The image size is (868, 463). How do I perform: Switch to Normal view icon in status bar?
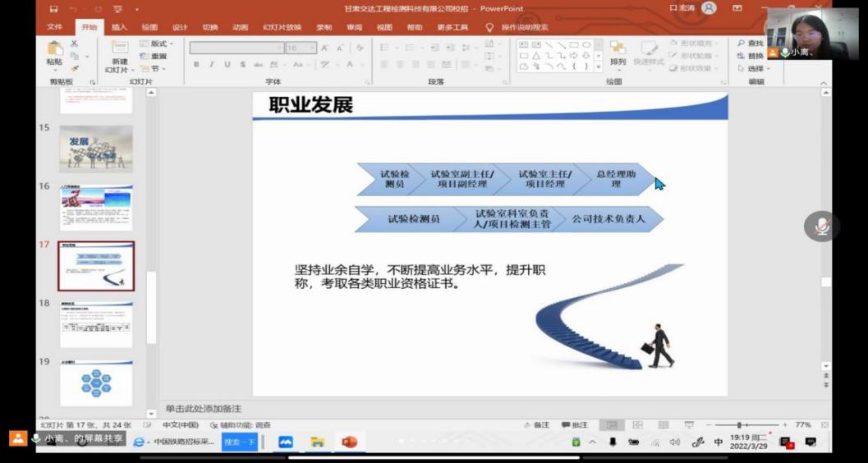click(x=612, y=425)
